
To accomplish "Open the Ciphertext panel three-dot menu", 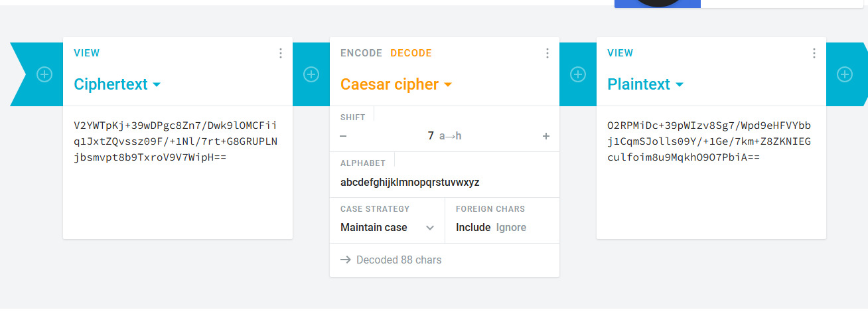I will click(281, 53).
